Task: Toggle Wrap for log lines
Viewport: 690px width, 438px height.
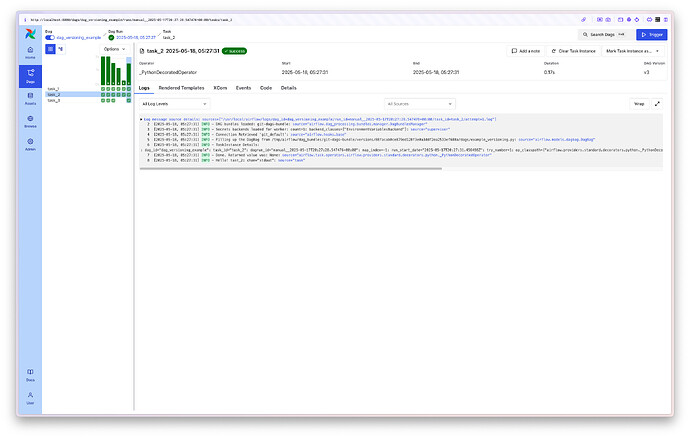Action: click(x=638, y=103)
